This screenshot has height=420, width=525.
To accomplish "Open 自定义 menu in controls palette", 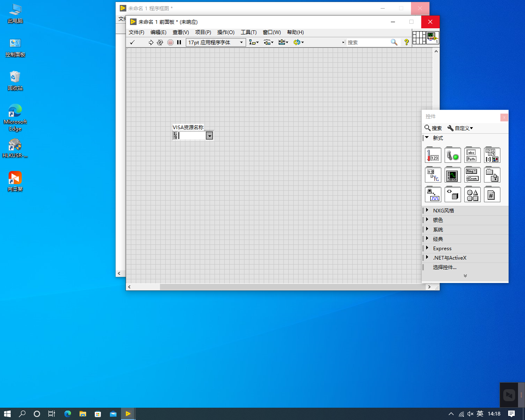I will tap(460, 128).
